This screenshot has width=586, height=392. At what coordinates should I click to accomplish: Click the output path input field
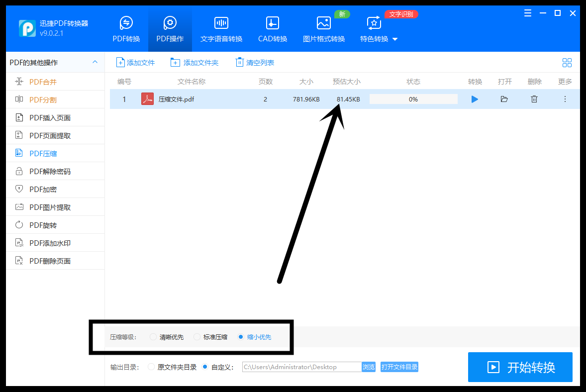[x=301, y=367]
